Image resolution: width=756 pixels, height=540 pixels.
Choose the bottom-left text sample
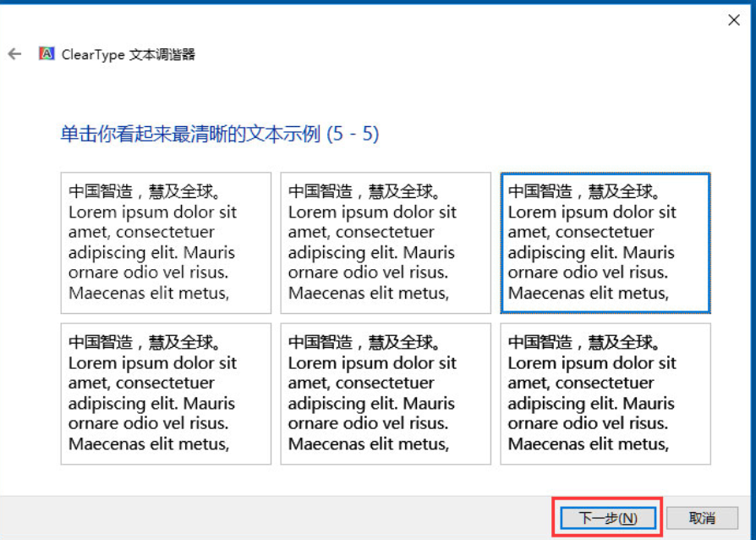(166, 393)
